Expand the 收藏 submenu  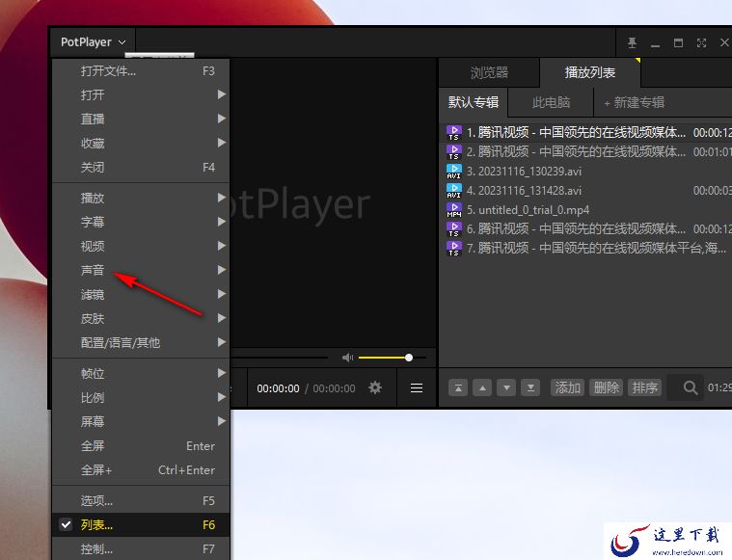coord(141,143)
